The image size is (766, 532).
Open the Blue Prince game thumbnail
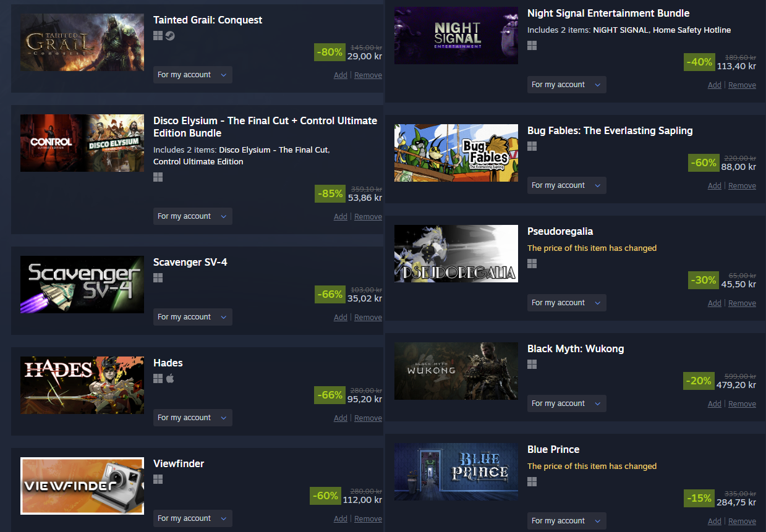pos(456,471)
